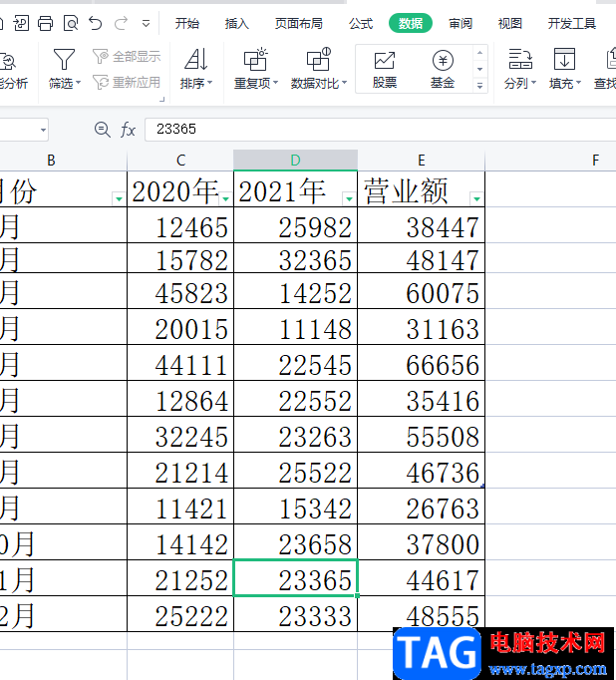Undo the last action
616x680 pixels.
click(x=96, y=23)
